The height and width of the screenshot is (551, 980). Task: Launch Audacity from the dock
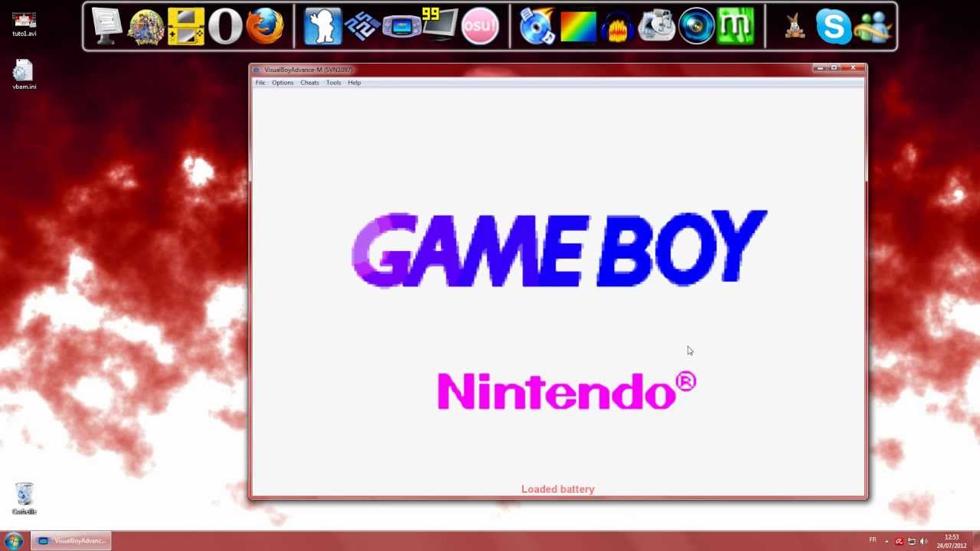[617, 27]
